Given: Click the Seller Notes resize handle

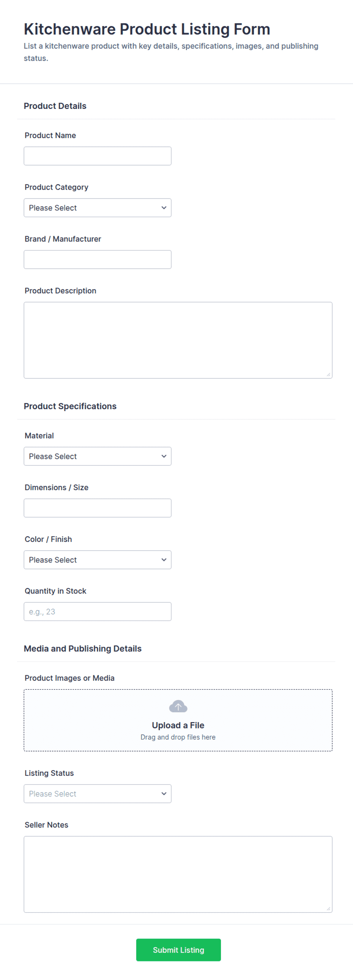Looking at the screenshot, I should click(328, 909).
